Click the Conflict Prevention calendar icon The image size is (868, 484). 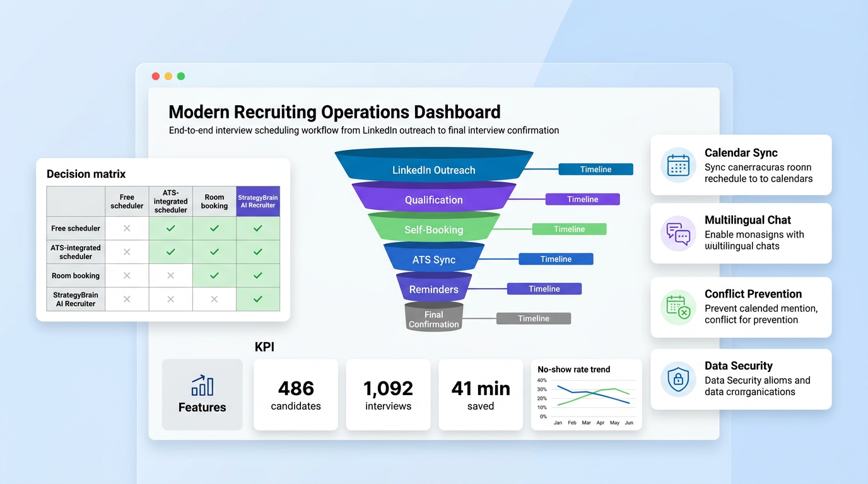677,308
